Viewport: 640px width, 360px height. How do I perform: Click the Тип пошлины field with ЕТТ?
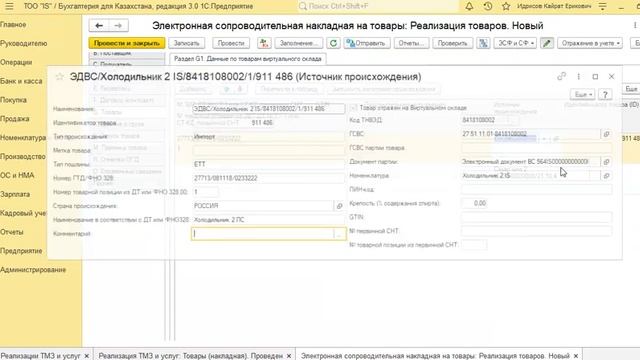click(268, 164)
